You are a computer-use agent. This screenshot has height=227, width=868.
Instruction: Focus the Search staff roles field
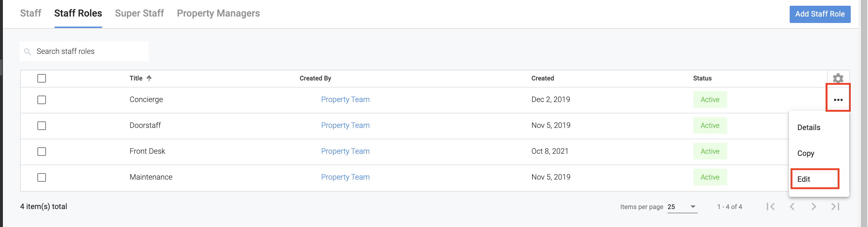coord(90,51)
